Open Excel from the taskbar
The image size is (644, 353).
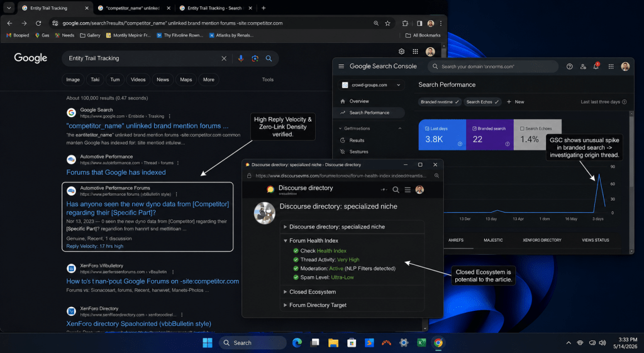(x=421, y=343)
